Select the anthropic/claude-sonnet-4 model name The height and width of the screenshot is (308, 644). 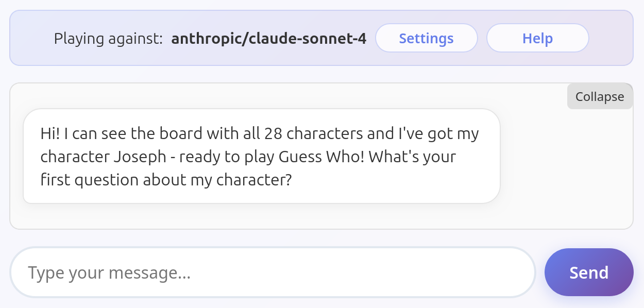268,38
